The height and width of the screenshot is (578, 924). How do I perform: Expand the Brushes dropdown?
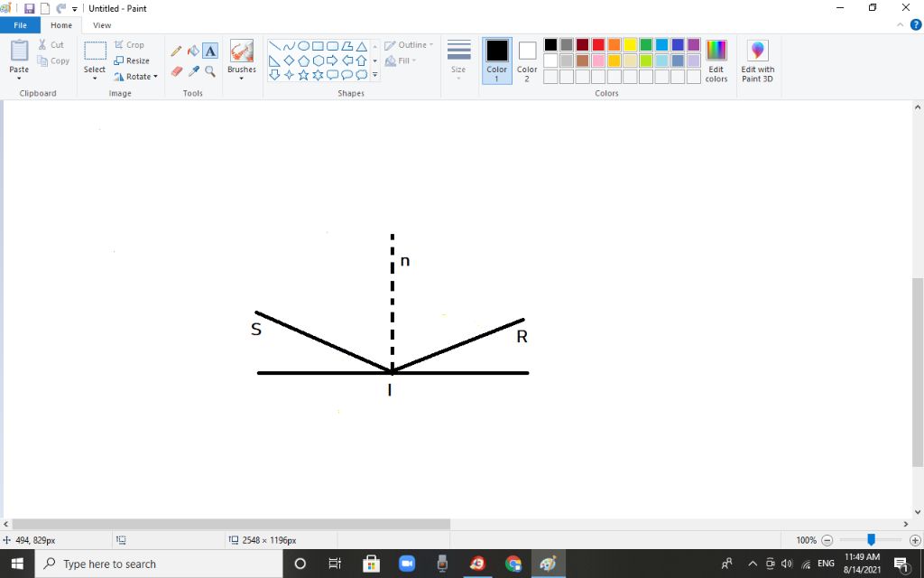(x=242, y=79)
